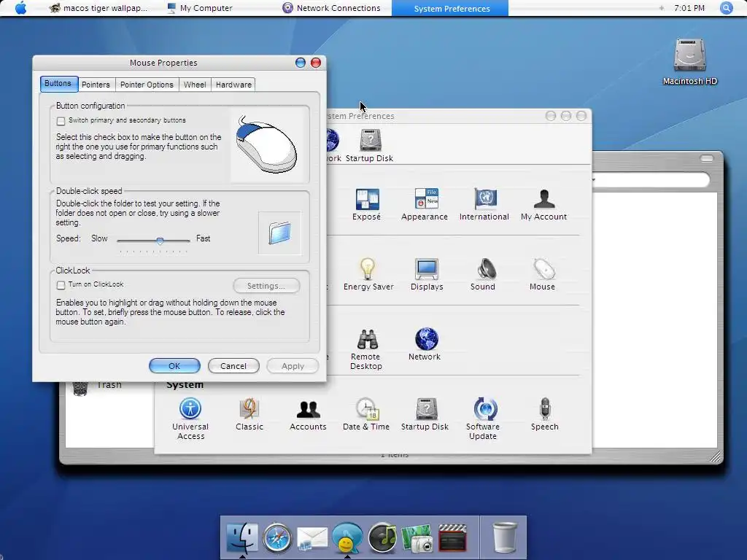Open the Sound preference pane

[x=483, y=274]
